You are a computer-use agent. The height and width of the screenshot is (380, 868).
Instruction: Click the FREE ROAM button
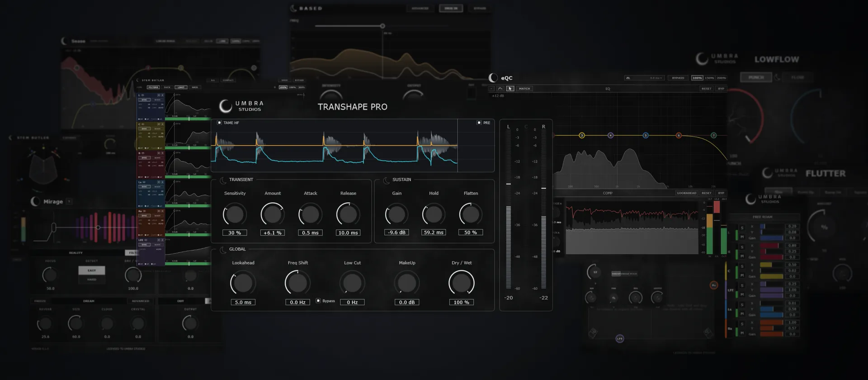(763, 217)
